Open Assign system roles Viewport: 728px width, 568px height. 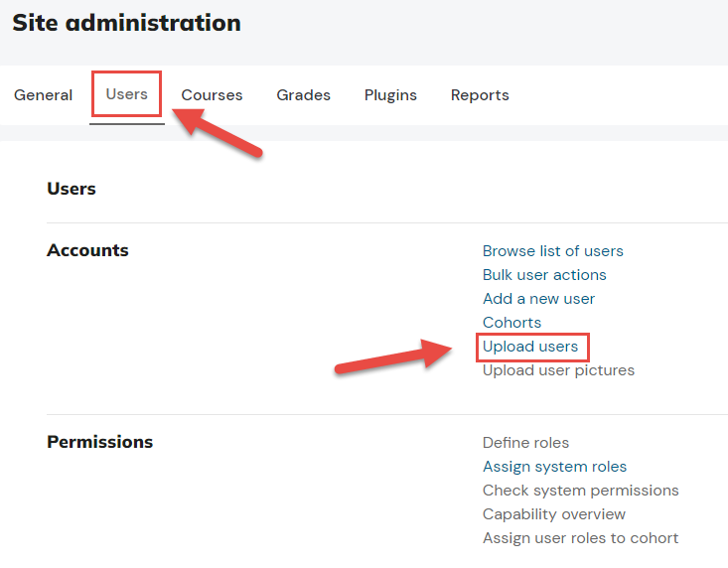tap(554, 467)
